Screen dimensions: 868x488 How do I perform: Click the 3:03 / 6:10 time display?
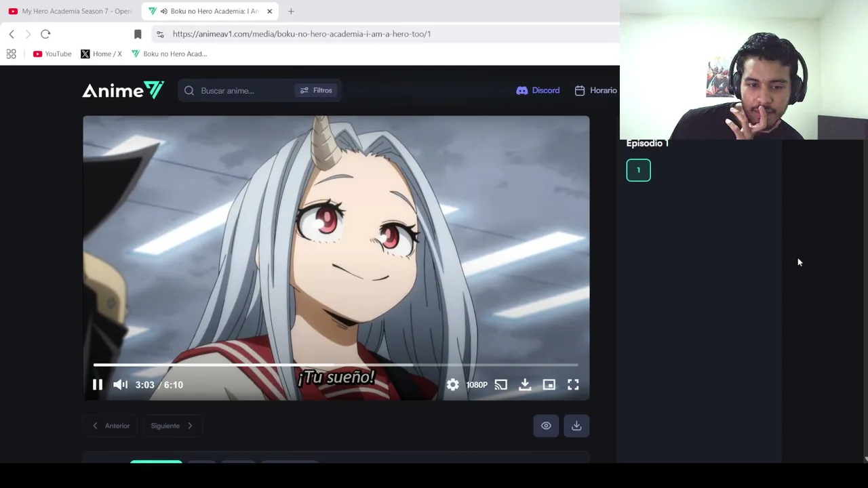(159, 385)
